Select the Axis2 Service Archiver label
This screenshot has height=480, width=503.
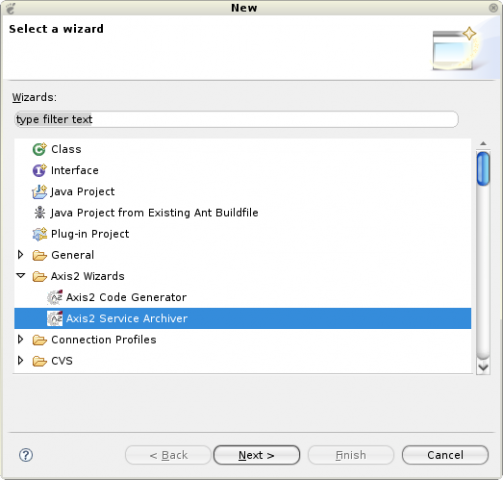[x=127, y=318]
